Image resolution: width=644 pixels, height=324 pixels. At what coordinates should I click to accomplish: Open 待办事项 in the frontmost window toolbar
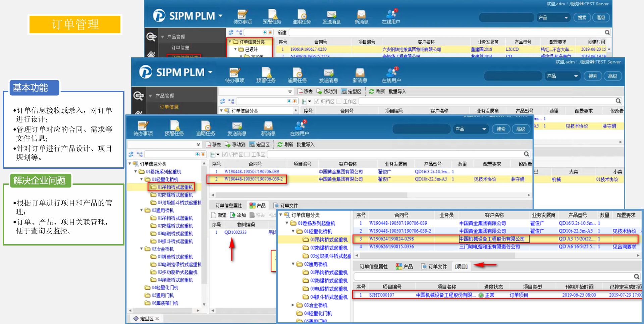click(x=143, y=128)
